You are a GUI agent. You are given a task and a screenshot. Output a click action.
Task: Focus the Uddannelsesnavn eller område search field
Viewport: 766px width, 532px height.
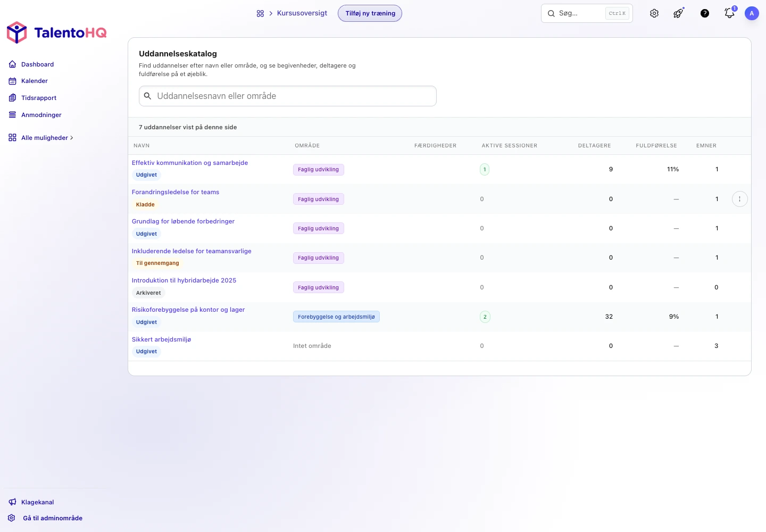pos(288,96)
